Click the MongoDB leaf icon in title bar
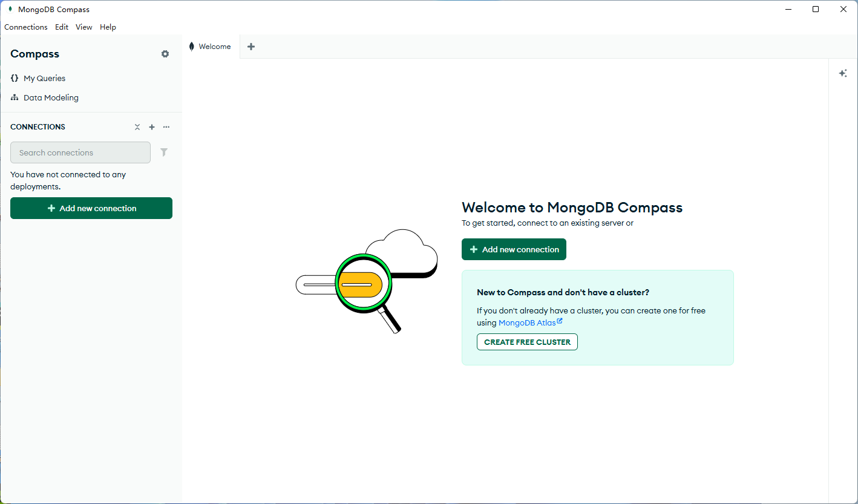 click(10, 9)
